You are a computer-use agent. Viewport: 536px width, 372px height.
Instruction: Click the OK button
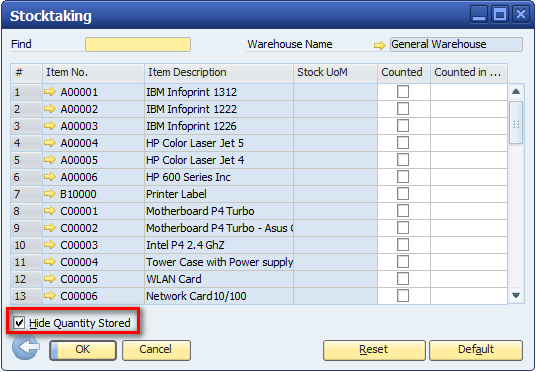point(83,350)
